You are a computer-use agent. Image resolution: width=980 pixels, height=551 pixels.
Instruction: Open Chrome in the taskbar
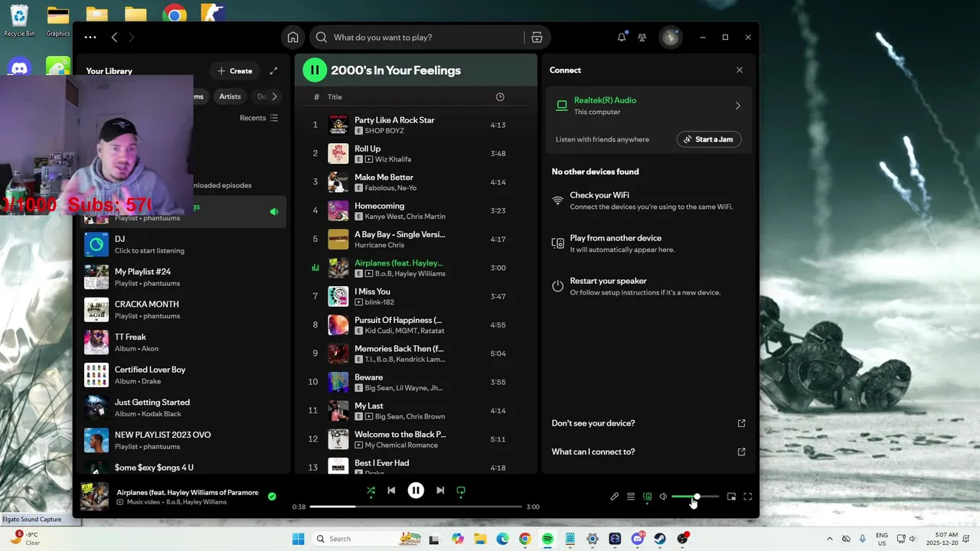pos(524,539)
